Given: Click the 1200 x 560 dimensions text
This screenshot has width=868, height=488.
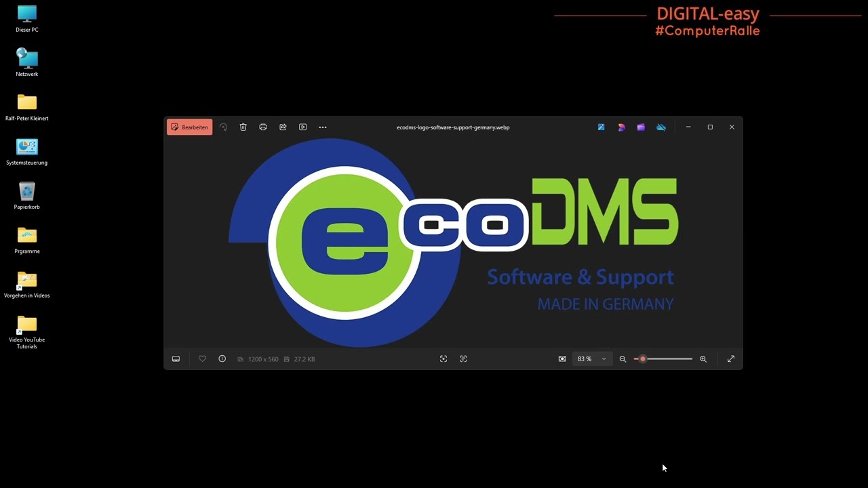Looking at the screenshot, I should tap(263, 359).
